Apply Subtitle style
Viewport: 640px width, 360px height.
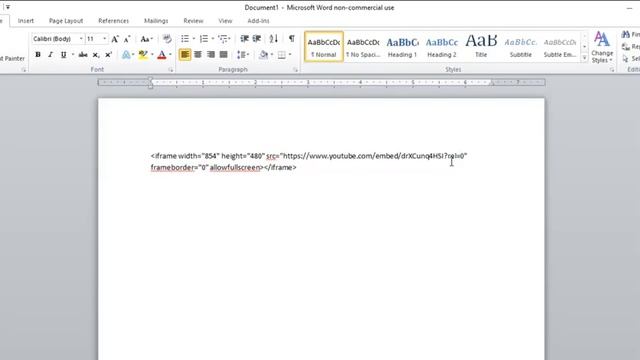click(520, 47)
